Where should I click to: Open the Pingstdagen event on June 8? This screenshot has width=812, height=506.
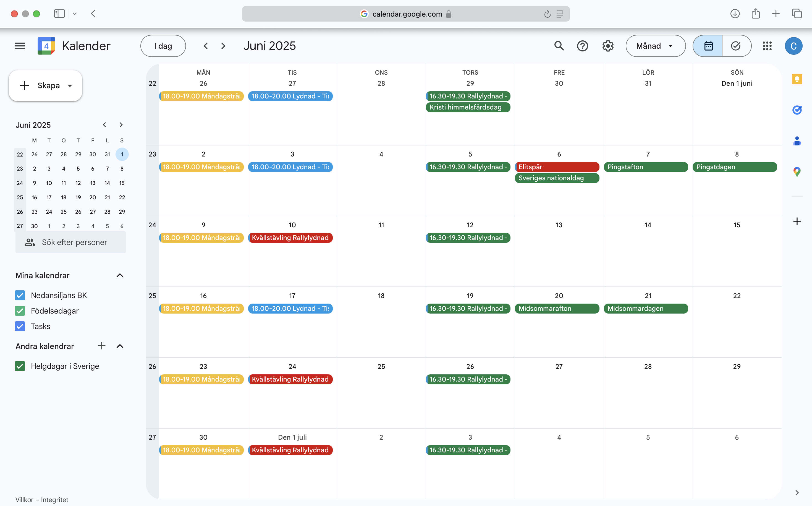click(734, 167)
